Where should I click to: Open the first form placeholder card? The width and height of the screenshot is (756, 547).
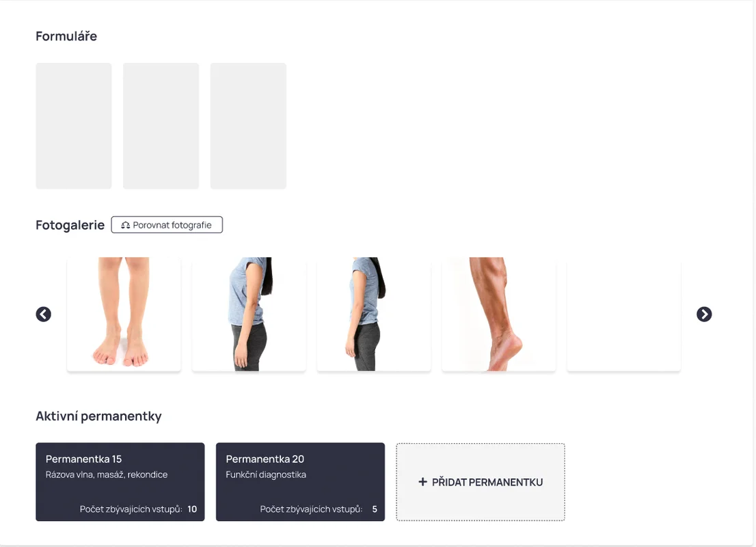point(74,126)
